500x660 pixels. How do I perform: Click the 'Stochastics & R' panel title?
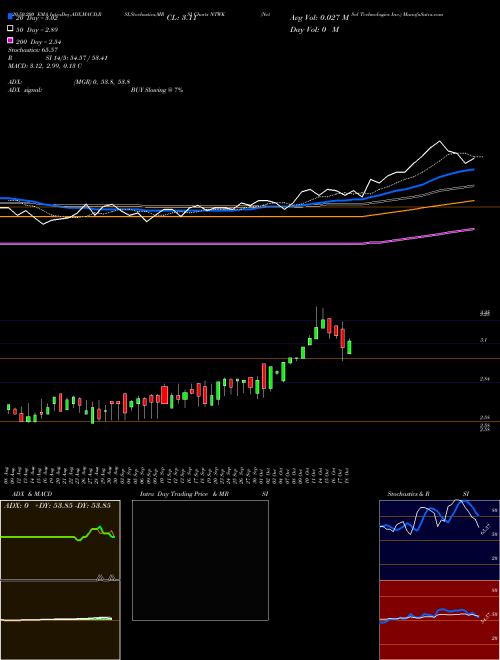pos(408,494)
